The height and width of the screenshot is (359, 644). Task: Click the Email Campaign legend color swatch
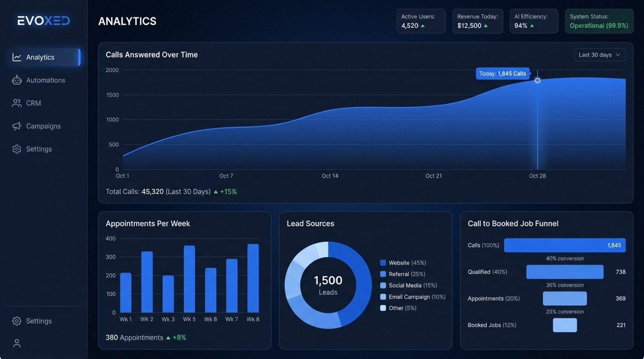383,297
